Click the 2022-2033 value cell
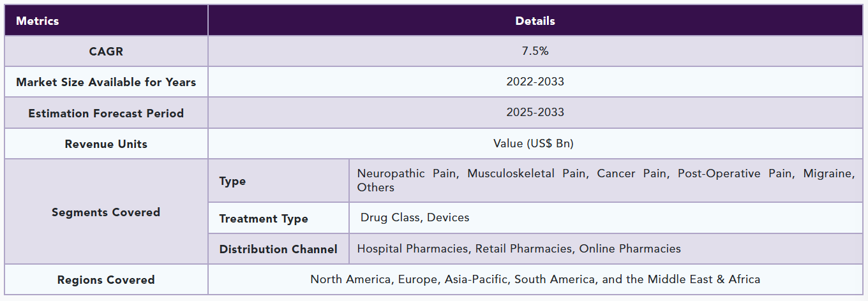This screenshot has height=301, width=868. [535, 82]
